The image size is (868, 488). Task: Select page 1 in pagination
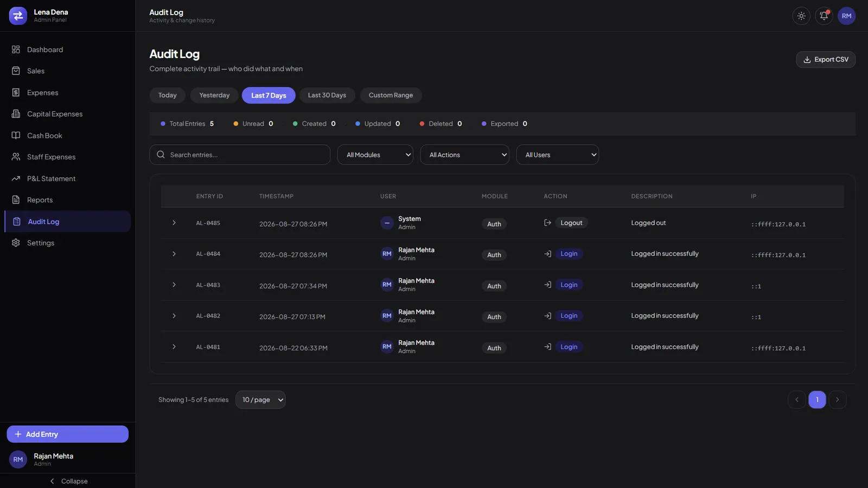click(x=817, y=400)
